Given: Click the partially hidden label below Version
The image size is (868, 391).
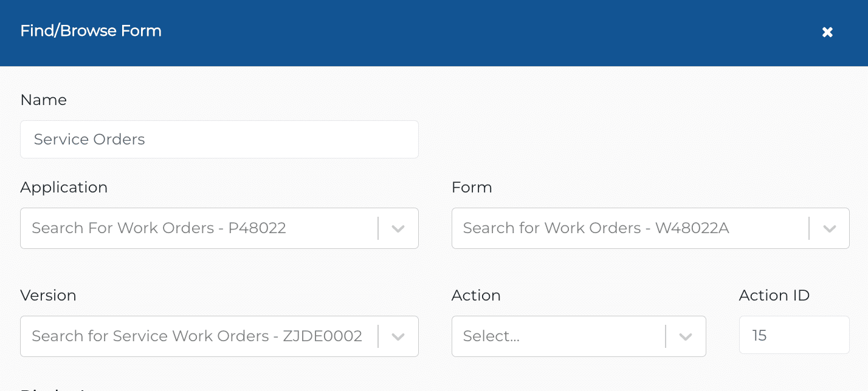Looking at the screenshot, I should (55, 389).
